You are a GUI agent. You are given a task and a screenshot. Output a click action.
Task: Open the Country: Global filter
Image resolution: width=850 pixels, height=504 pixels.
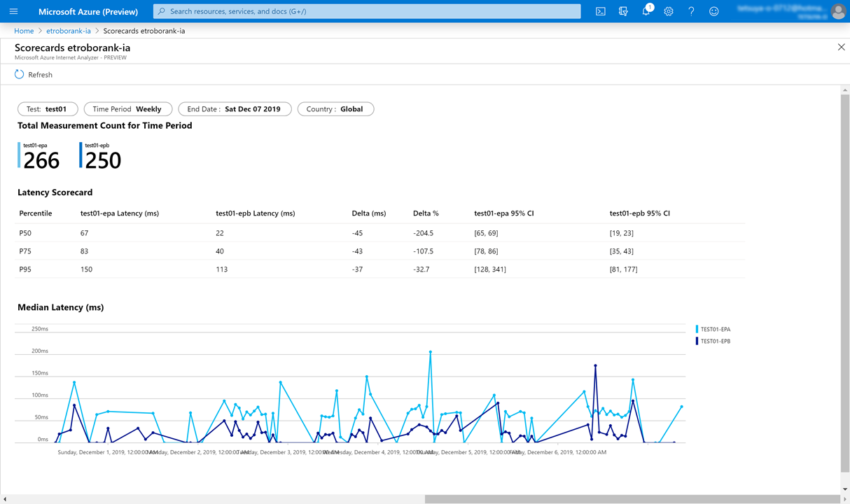click(335, 109)
